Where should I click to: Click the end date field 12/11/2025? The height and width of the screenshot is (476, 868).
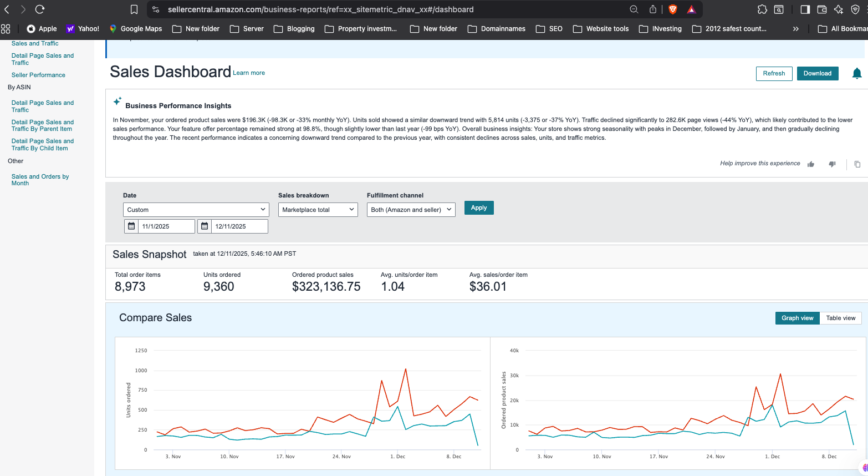coord(239,226)
